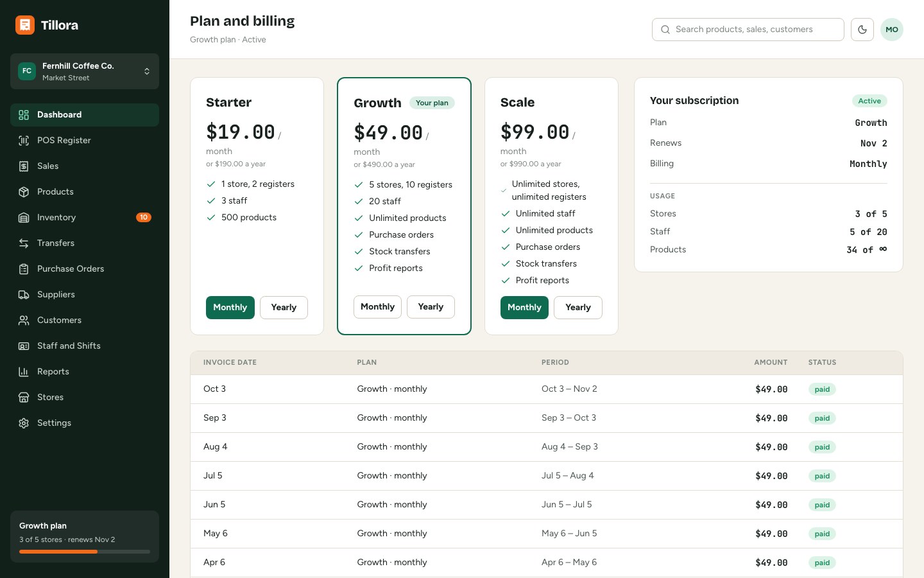Screen dimensions: 924x578
Task: Select the Sep 3 invoice date
Action: [x=215, y=418]
